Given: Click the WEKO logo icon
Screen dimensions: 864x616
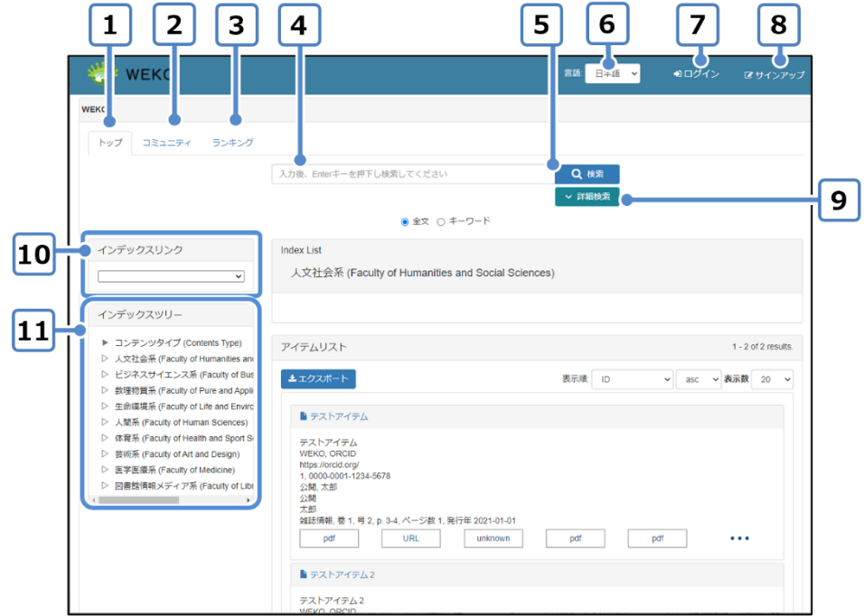Looking at the screenshot, I should point(101,74).
